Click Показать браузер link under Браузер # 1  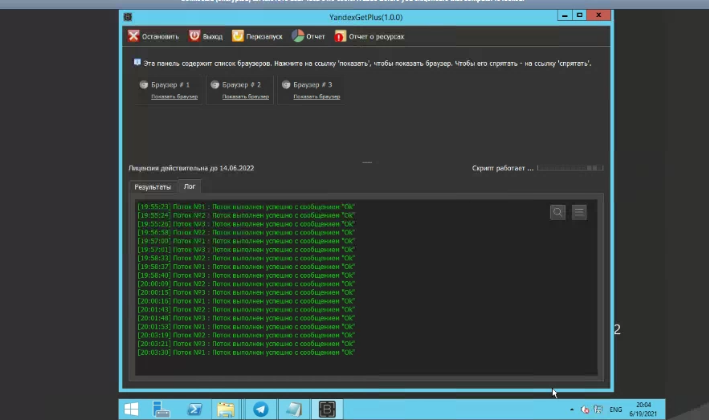coord(175,96)
